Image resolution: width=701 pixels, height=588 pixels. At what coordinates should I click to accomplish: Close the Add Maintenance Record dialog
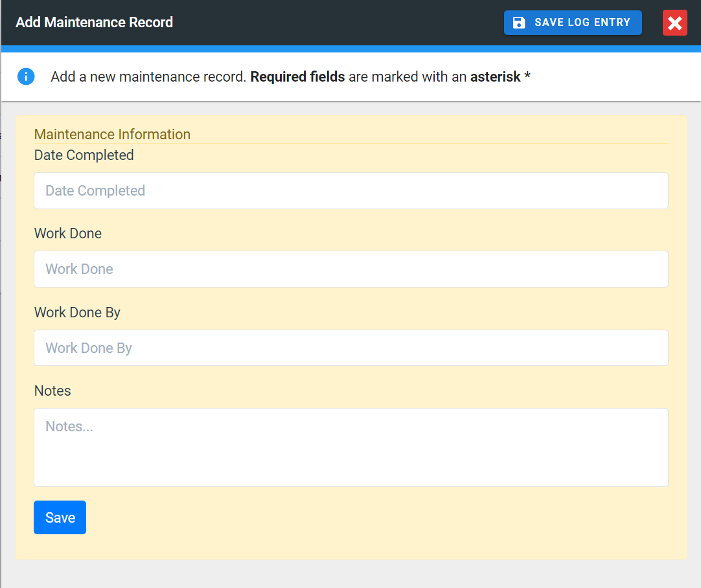(674, 23)
